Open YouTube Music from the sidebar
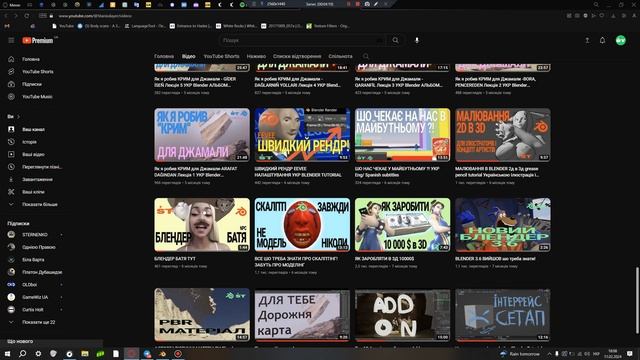This screenshot has height=360, width=640. 37,97
